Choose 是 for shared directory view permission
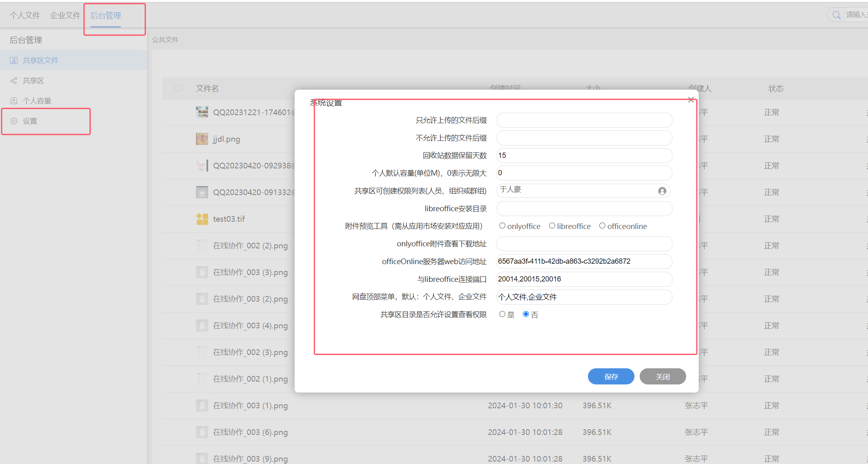Viewport: 868px width, 464px height. click(x=502, y=314)
